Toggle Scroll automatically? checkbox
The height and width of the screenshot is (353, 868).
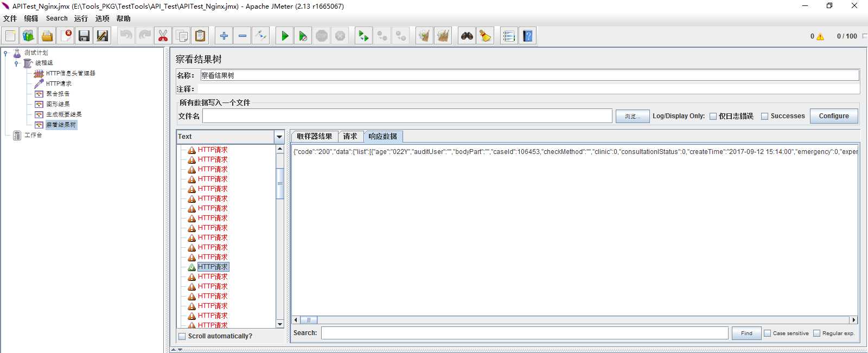click(182, 336)
